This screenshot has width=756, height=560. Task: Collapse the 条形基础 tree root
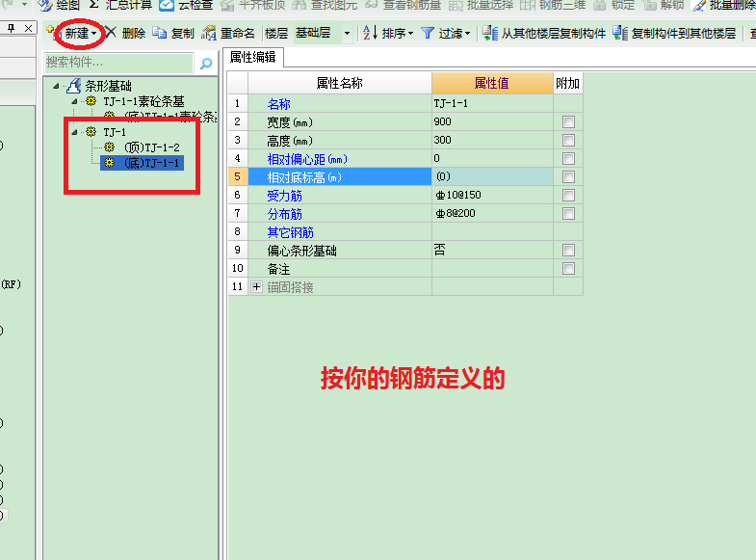(57, 87)
